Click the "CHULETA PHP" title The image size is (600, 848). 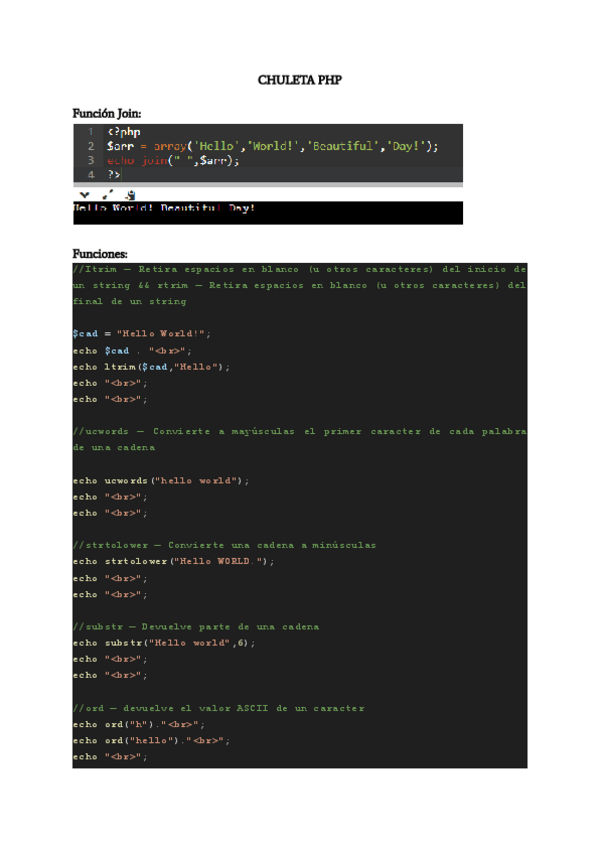(x=300, y=80)
